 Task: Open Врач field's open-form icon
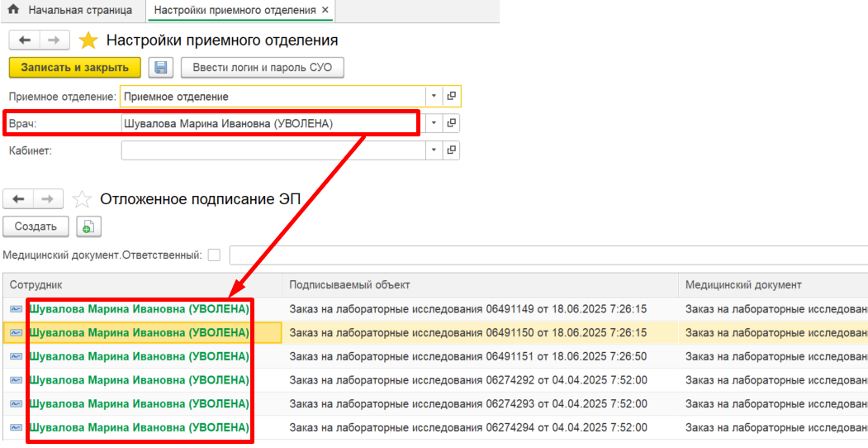(452, 123)
